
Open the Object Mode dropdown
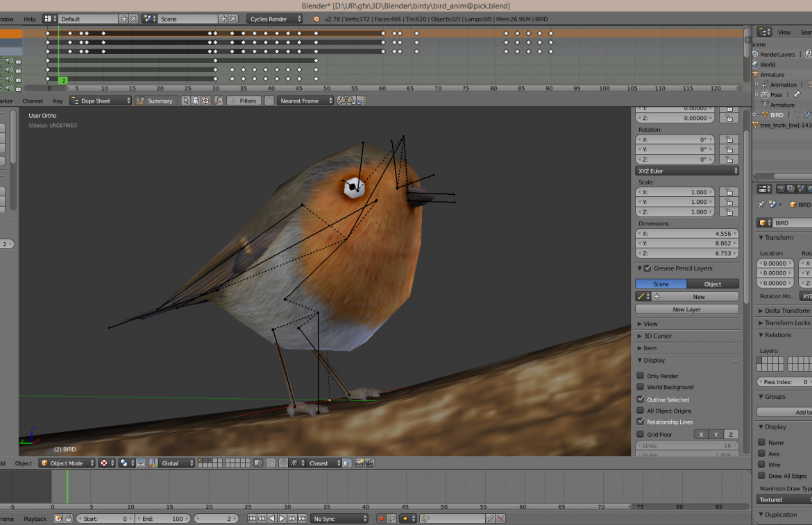tap(67, 463)
